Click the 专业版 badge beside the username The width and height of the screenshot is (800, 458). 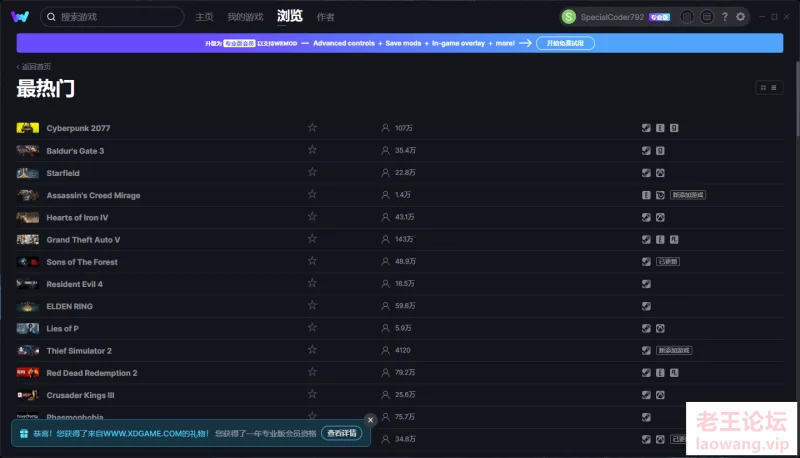(660, 17)
